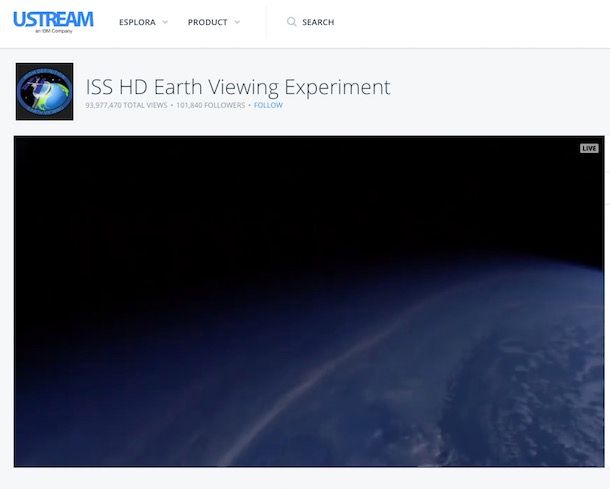Screen dimensions: 610x489
Task: Click the 93,977,470 total views count
Action: pyautogui.click(x=126, y=105)
